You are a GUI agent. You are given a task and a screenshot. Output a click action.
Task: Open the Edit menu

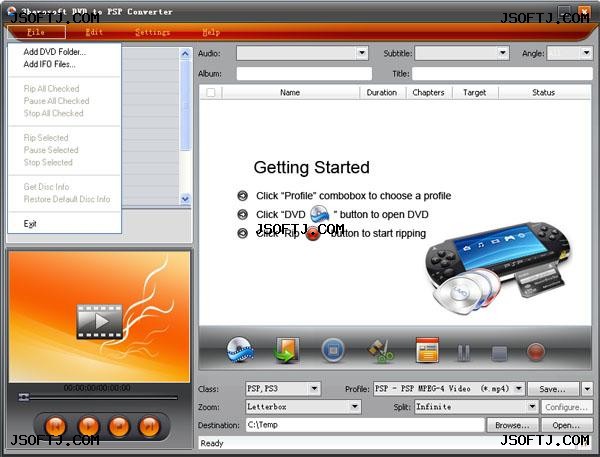94,32
